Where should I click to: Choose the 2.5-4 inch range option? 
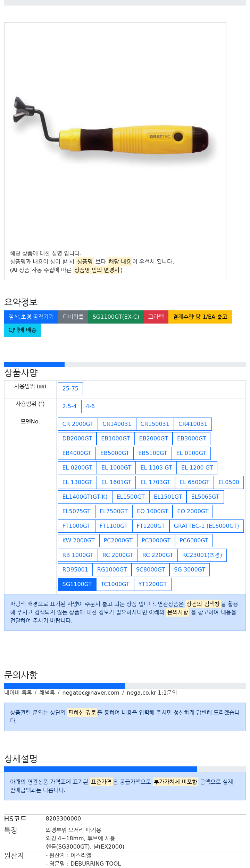pyautogui.click(x=69, y=406)
